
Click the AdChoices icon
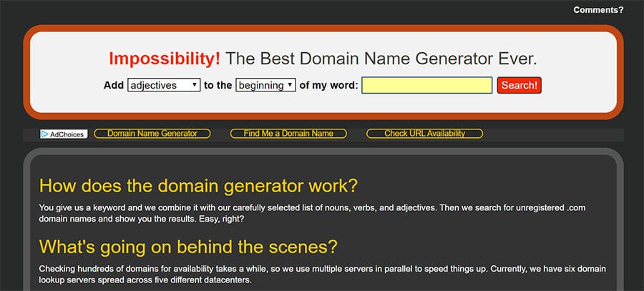click(x=64, y=134)
